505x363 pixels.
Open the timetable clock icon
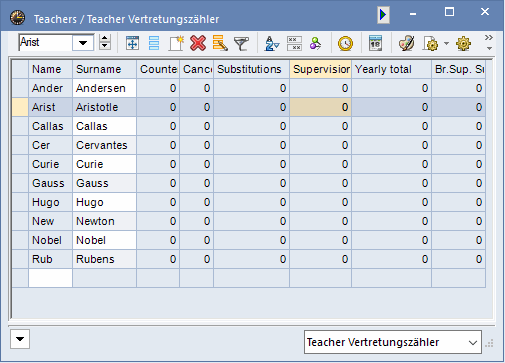coord(345,44)
